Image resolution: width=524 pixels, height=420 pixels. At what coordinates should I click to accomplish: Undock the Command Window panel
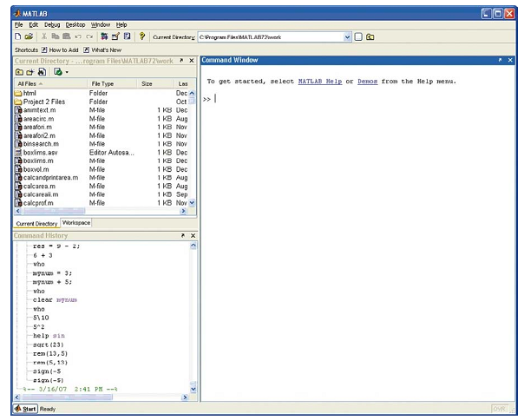click(x=500, y=60)
